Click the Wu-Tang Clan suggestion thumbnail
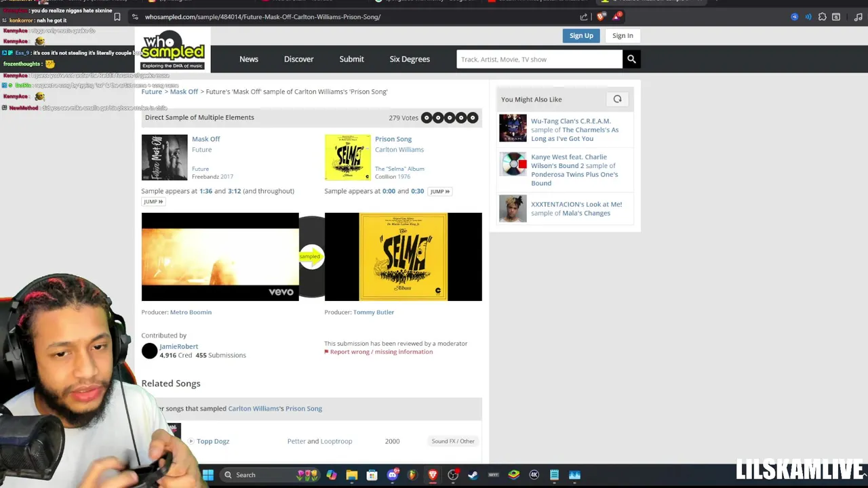Screen dimensions: 868x488 (513, 128)
